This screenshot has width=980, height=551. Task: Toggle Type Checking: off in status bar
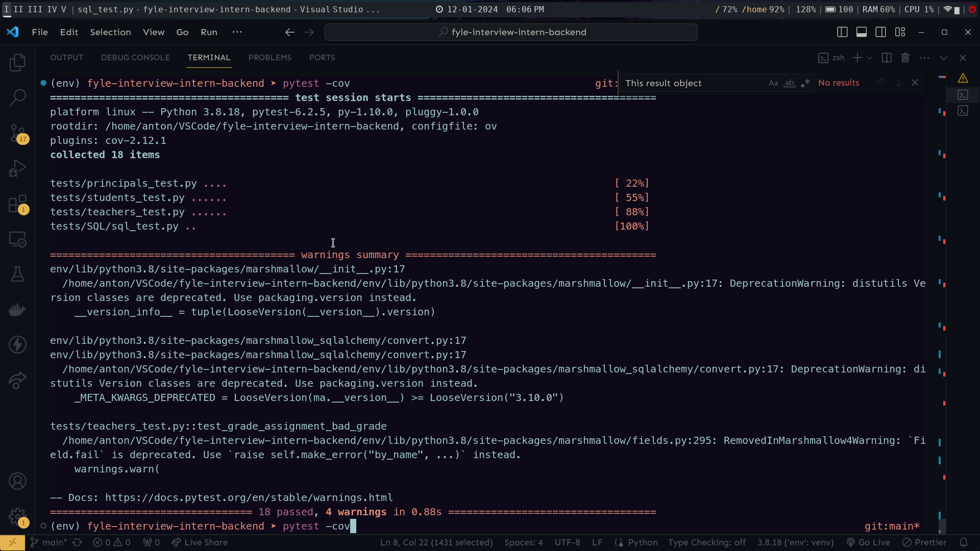point(707,543)
